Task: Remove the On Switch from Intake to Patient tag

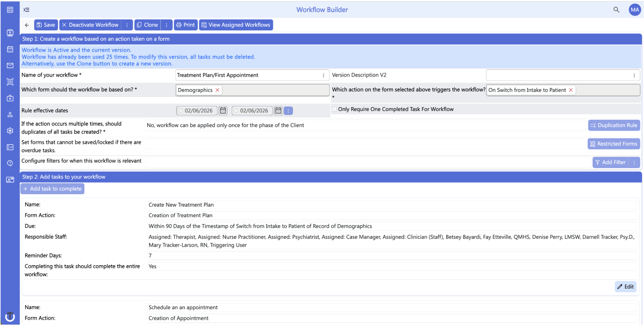Action: [571, 90]
